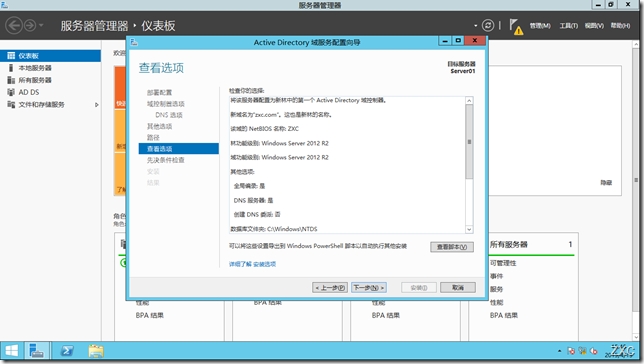Screen dimensions: 644x364
Task: Open the 详细了解 安装选项 link
Action: (252, 264)
